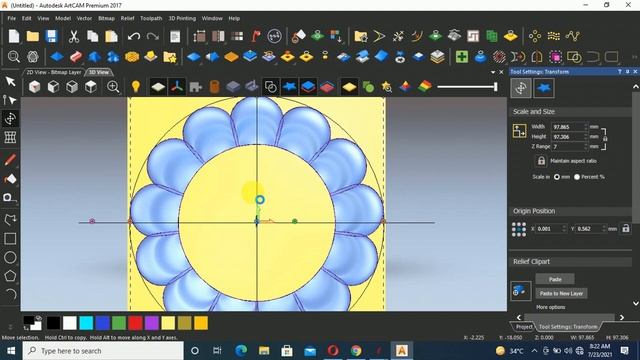The image size is (640, 360).
Task: Toggle the origin position lock icon
Action: pos(626,229)
